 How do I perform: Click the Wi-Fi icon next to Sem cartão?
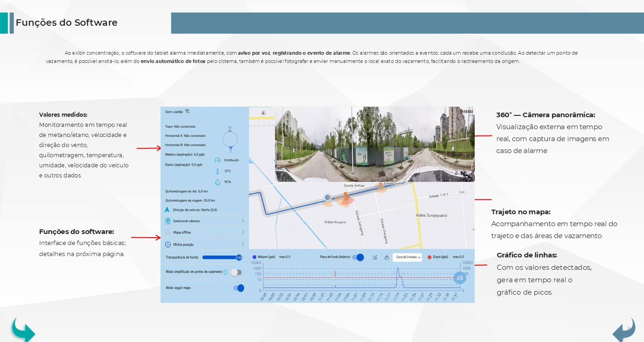point(187,111)
